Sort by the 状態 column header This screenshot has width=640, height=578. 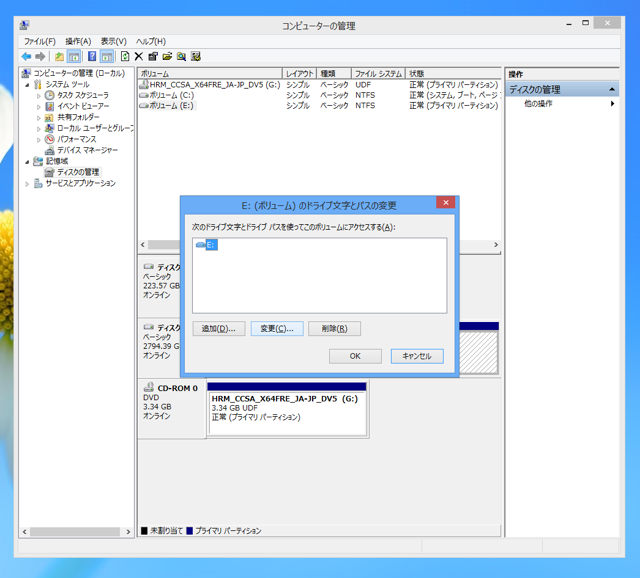click(x=453, y=73)
